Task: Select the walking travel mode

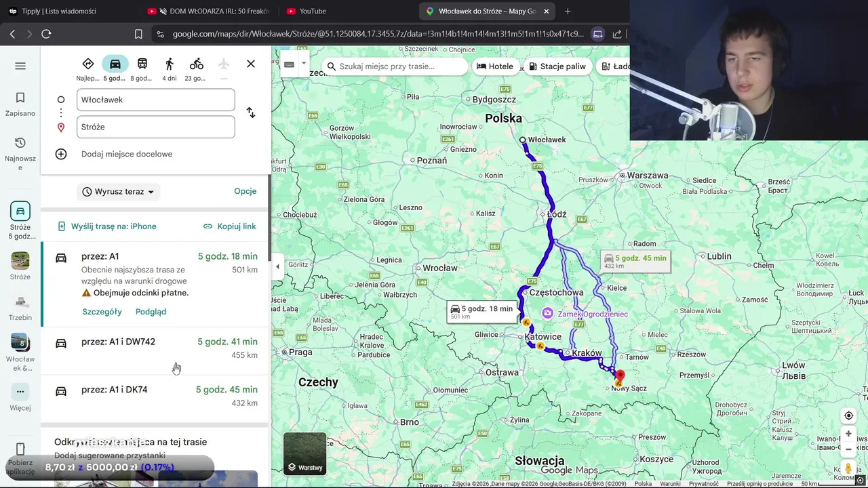Action: [x=170, y=64]
